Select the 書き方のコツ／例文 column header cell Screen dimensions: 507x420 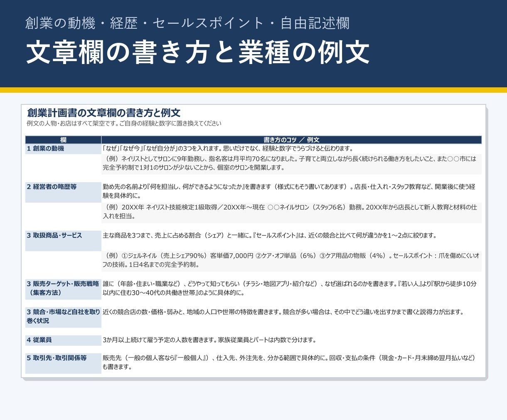tap(291, 140)
